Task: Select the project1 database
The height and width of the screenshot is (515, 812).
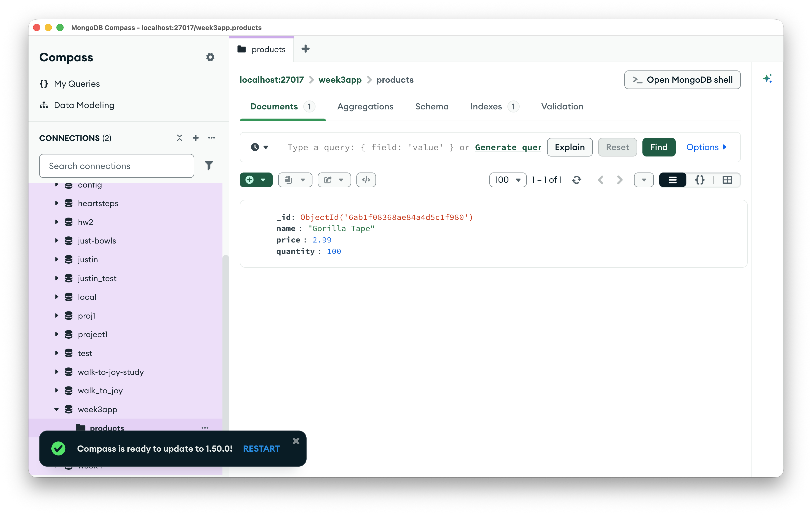Action: pos(93,334)
